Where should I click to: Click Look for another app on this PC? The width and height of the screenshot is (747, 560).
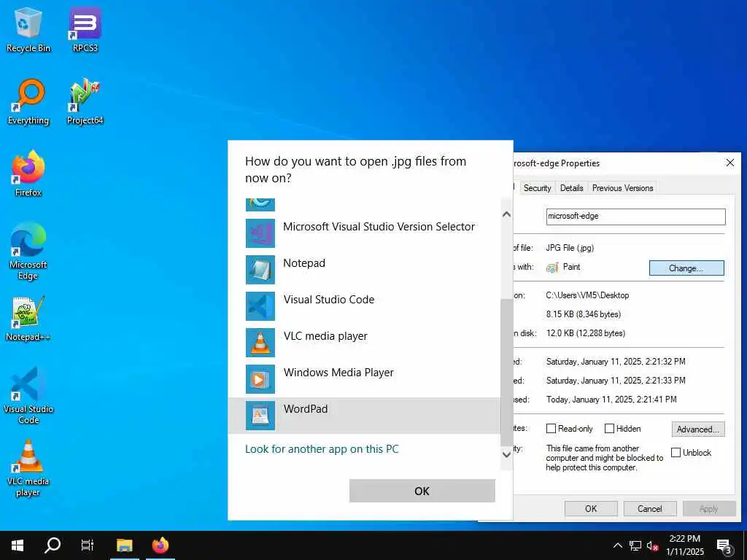(322, 449)
